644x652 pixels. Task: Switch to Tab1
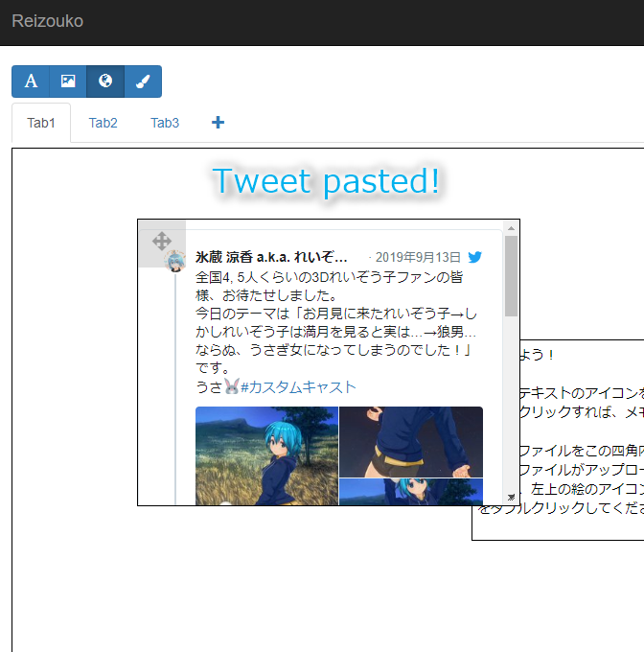pos(41,123)
